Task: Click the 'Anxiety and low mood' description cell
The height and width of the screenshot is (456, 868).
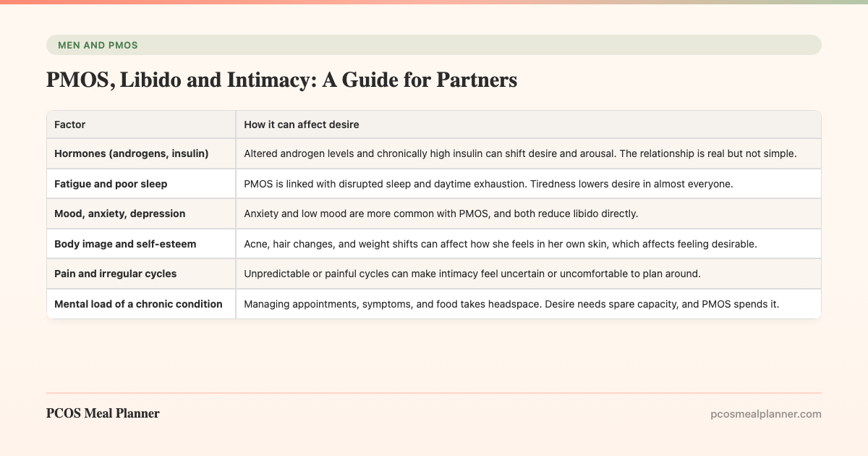Action: click(529, 214)
